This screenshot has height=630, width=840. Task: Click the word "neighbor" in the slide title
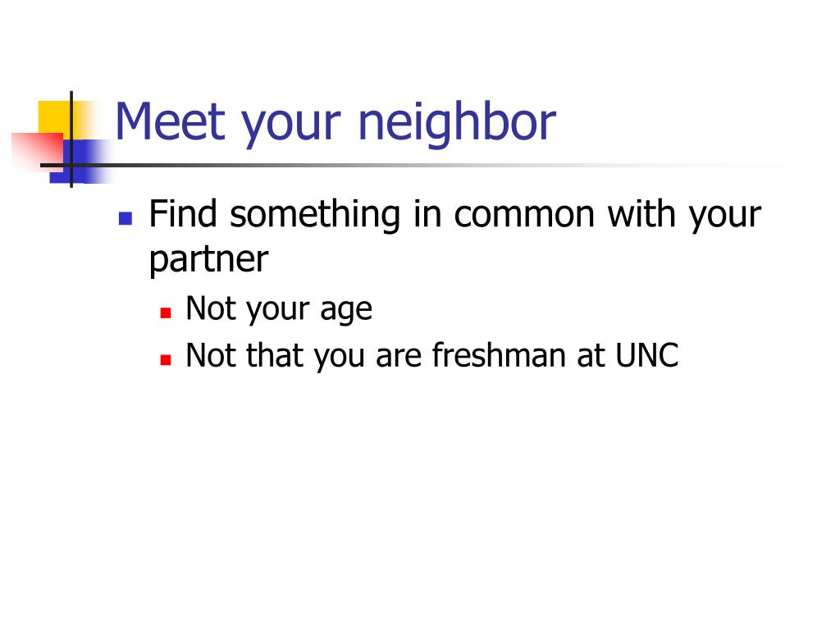point(457,122)
